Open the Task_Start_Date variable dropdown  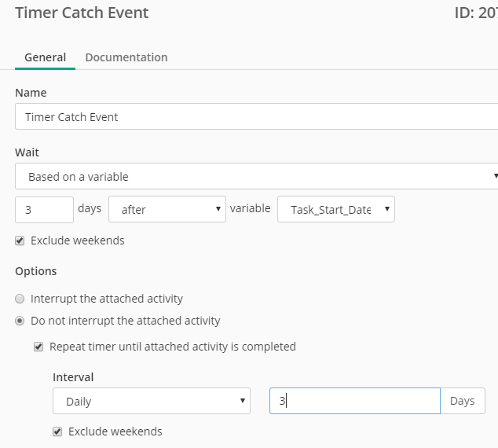[x=335, y=209]
